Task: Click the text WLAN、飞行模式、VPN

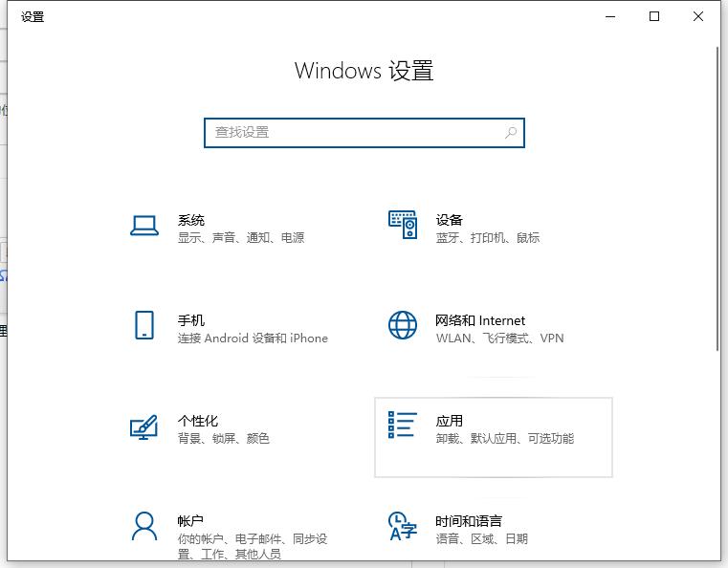Action: coord(500,338)
